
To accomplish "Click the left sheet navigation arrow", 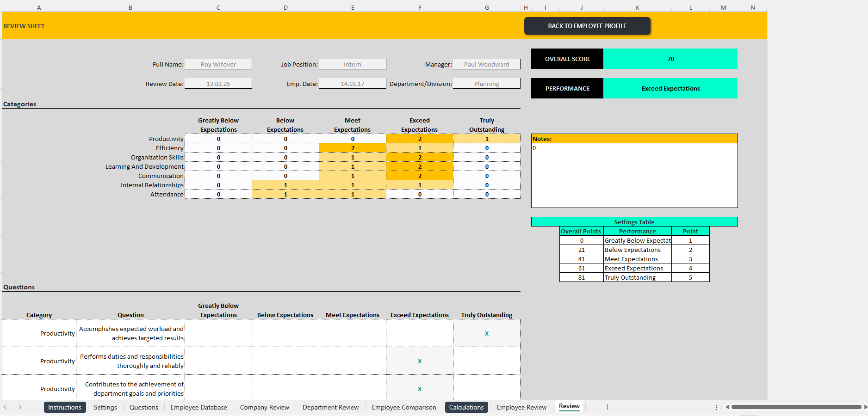I will tap(5, 407).
